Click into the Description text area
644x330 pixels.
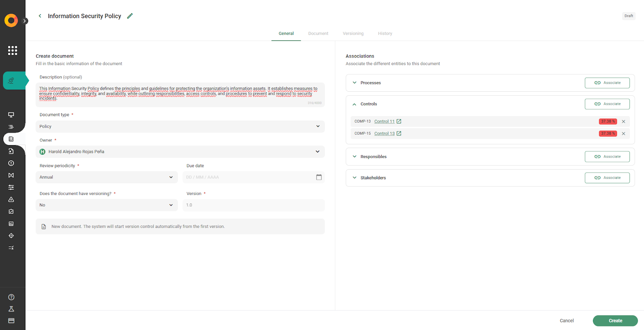click(x=180, y=94)
